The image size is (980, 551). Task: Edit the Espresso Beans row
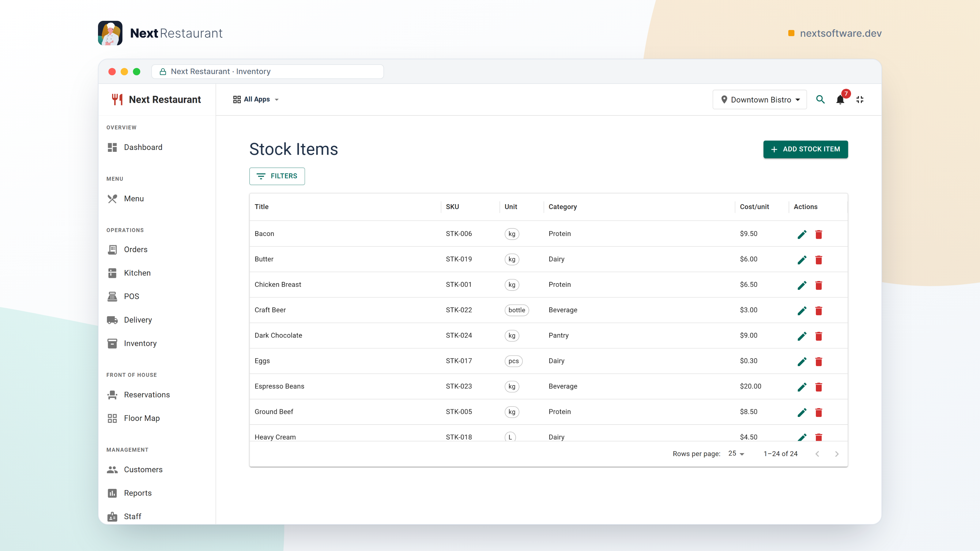point(802,387)
